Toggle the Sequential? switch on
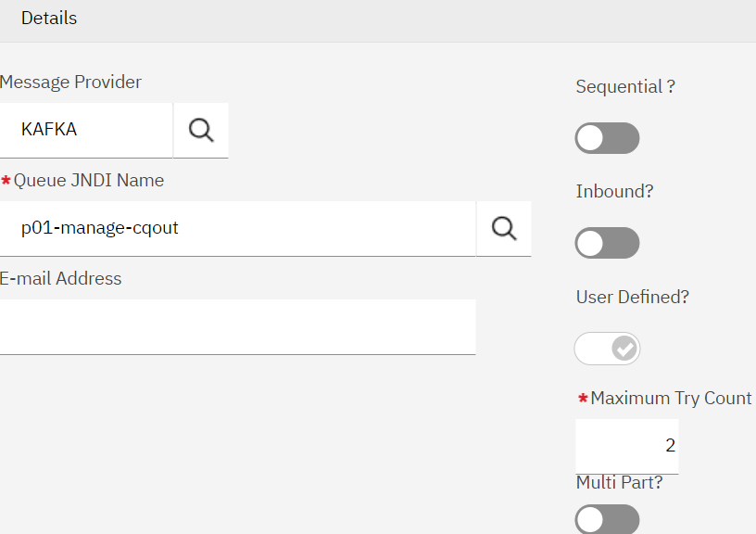756x534 pixels. (x=607, y=137)
